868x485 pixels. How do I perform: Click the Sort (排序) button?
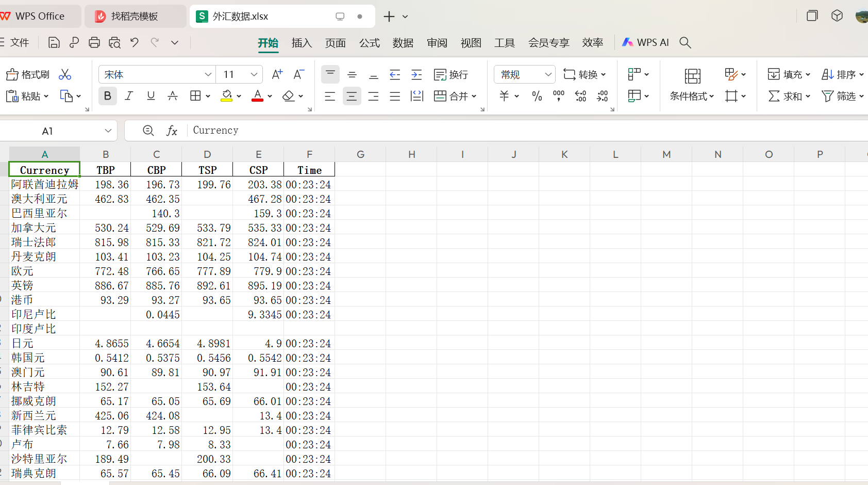(x=842, y=74)
